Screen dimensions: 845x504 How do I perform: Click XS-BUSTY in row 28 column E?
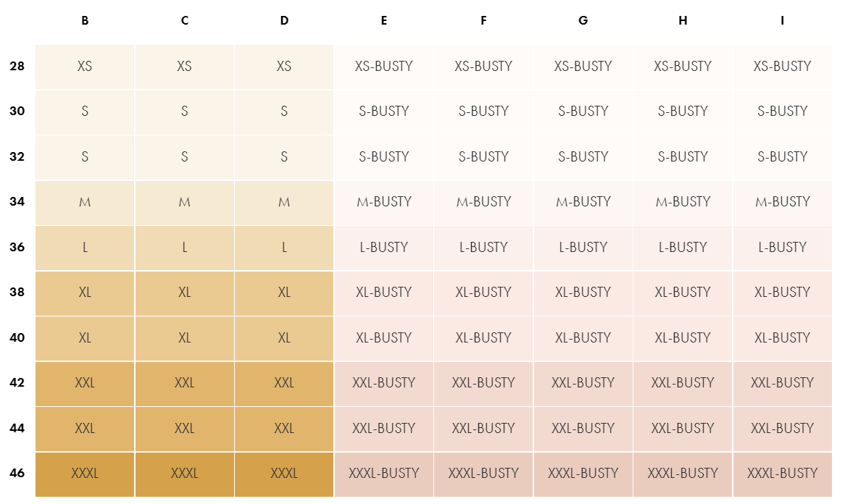(383, 66)
